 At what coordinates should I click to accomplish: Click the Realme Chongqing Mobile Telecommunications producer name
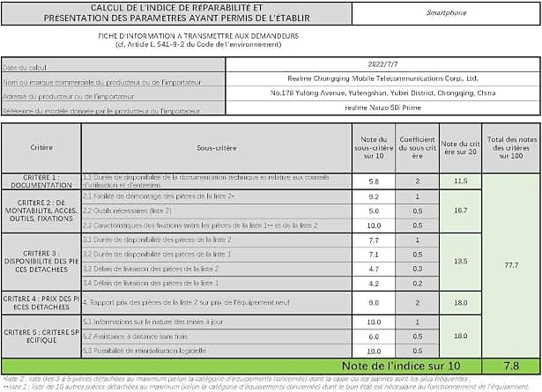[x=382, y=78]
